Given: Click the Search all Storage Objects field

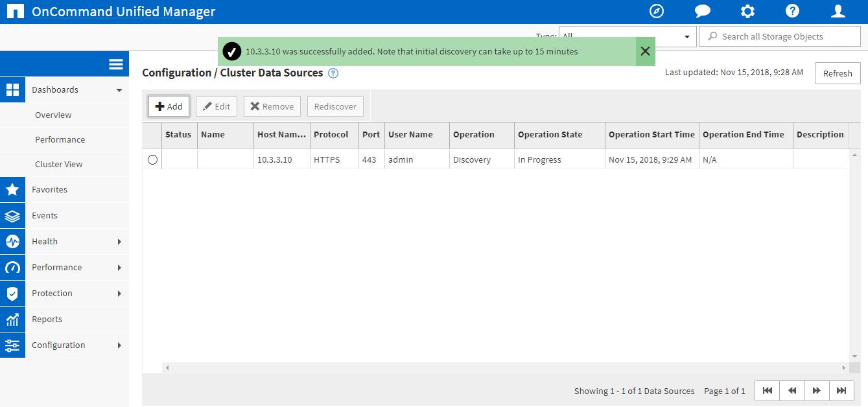Looking at the screenshot, I should point(779,36).
